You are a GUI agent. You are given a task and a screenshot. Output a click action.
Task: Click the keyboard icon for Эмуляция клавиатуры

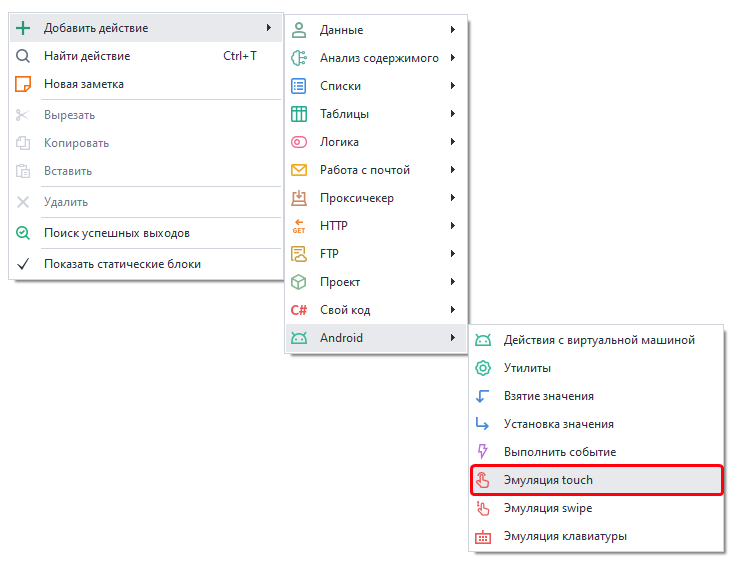point(483,536)
